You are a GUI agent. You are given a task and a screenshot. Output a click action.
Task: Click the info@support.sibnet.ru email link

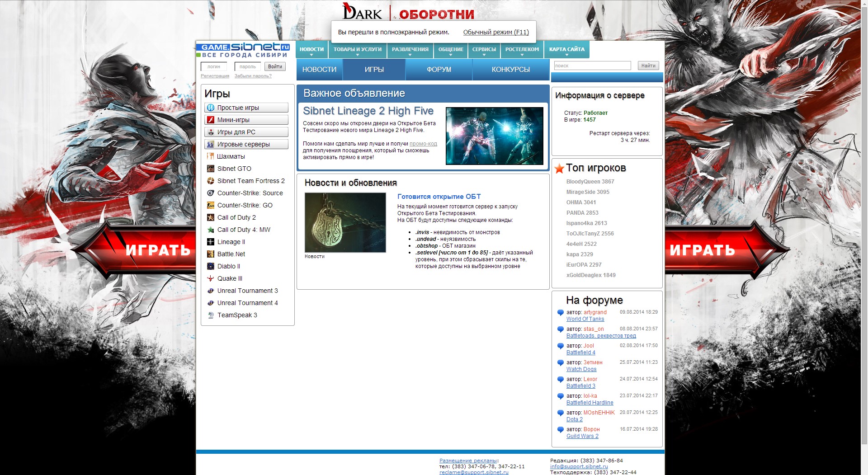click(579, 466)
